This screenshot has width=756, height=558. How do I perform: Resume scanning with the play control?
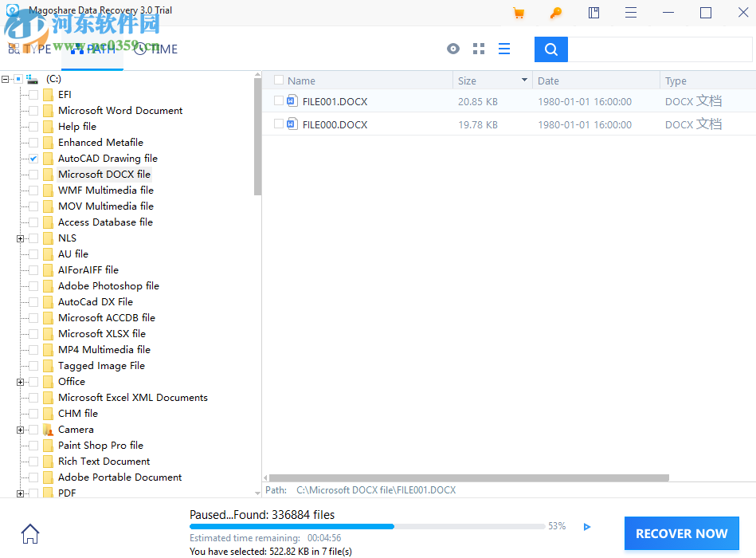(x=587, y=527)
